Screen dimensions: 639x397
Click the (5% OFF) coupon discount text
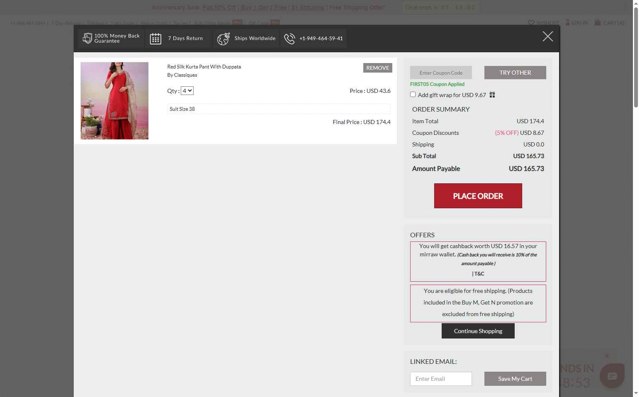pyautogui.click(x=506, y=133)
